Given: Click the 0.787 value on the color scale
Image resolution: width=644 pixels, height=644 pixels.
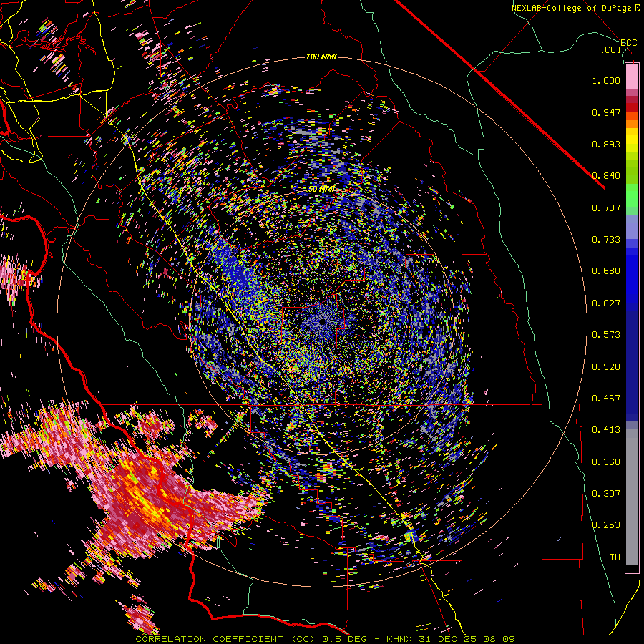Looking at the screenshot, I should tap(606, 208).
